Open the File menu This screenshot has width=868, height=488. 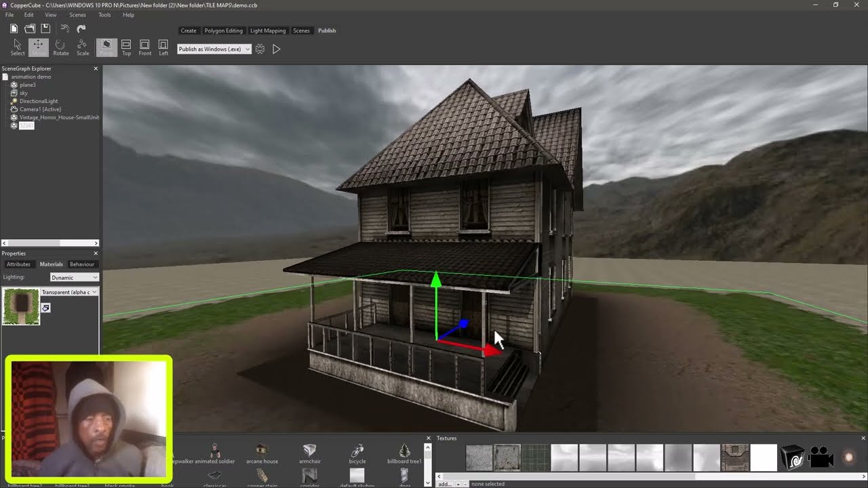click(9, 15)
